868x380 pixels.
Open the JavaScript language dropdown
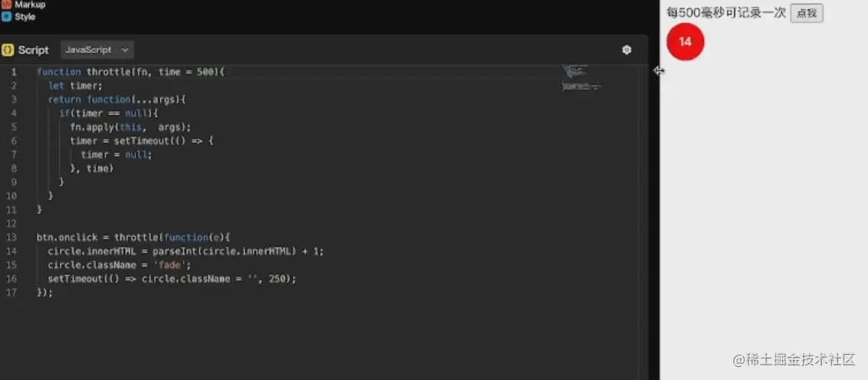[96, 50]
